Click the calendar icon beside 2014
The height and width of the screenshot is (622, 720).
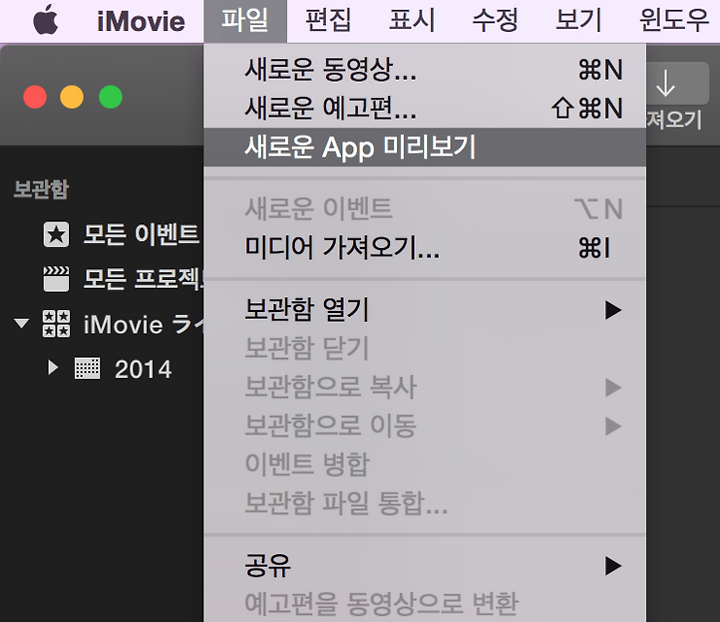click(87, 368)
